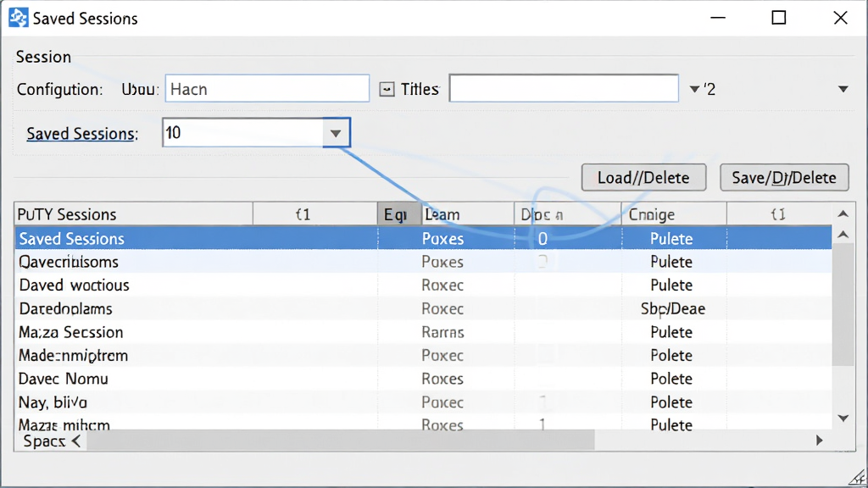Select the Qavecriıisoms row
Screen dimensions: 868x488
tap(423, 262)
